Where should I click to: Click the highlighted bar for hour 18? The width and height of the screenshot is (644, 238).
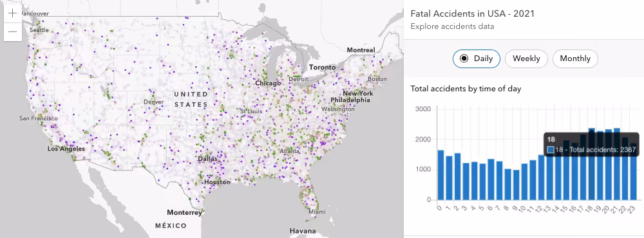[592, 164]
